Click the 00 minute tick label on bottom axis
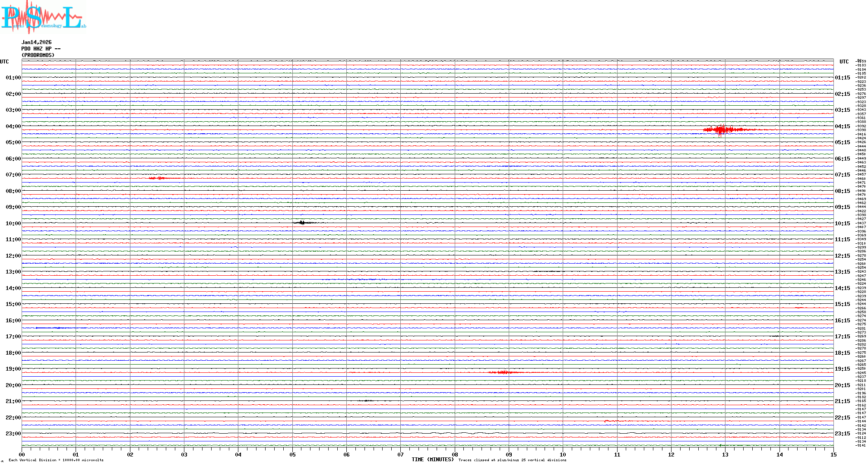Screen dimensions: 868x466 (22, 454)
